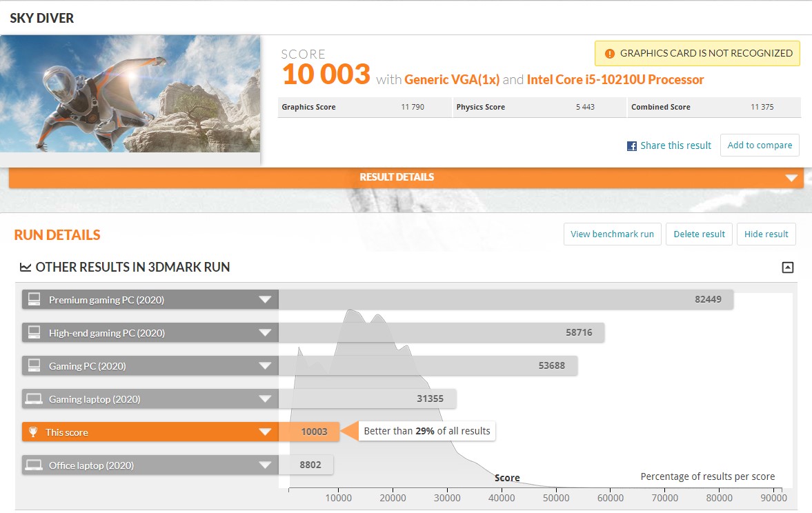Click the View benchmark run button

point(612,234)
